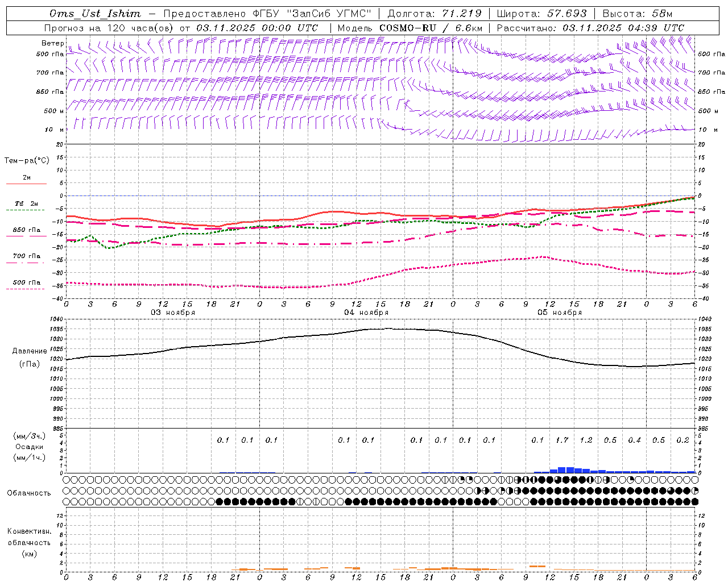This screenshot has height=582, width=728.
Task: Click the 0.2 precipitation value
Action: pos(682,440)
